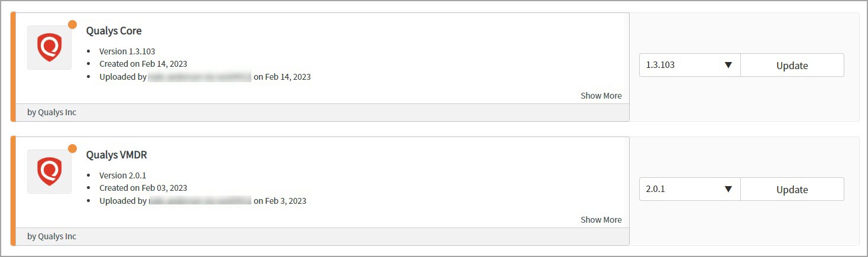
Task: Click the orange status dot on Qualys Core
Action: [x=73, y=25]
